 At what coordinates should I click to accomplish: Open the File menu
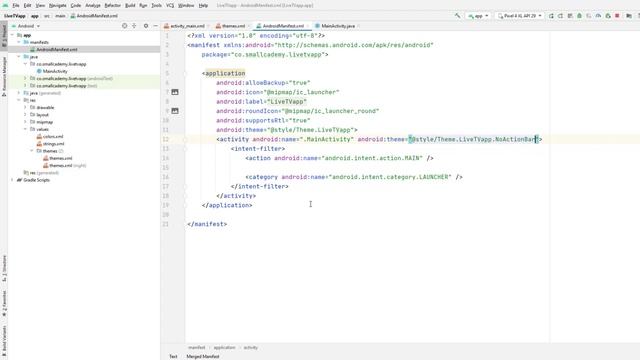pos(16,5)
